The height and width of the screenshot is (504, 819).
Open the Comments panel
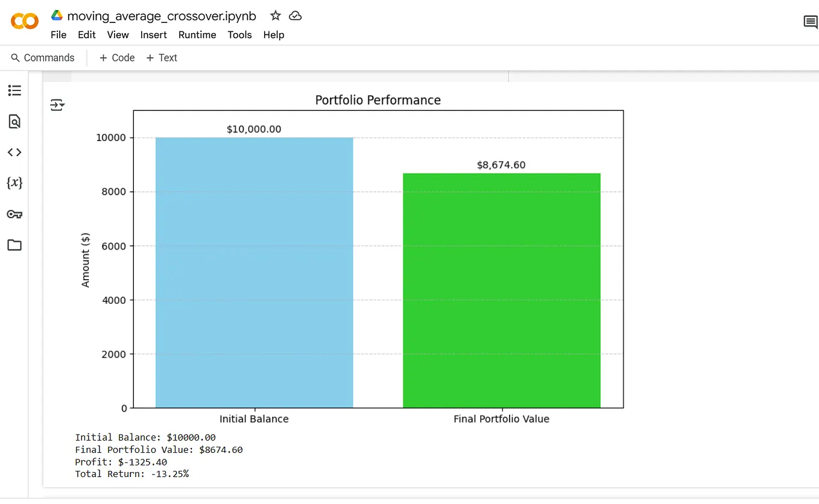810,22
